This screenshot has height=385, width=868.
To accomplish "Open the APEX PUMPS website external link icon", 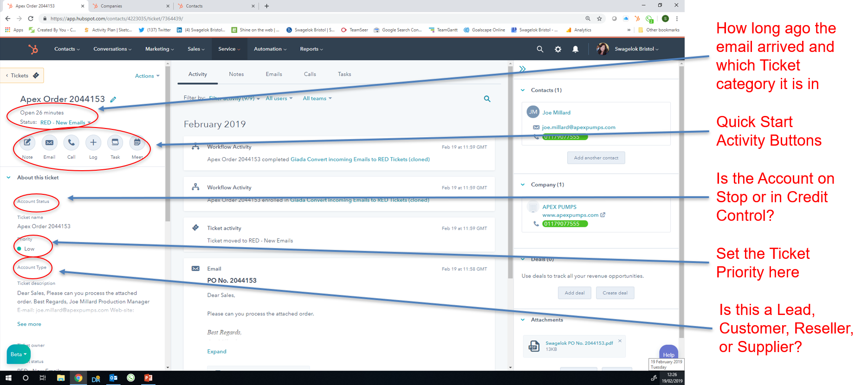I will click(603, 215).
